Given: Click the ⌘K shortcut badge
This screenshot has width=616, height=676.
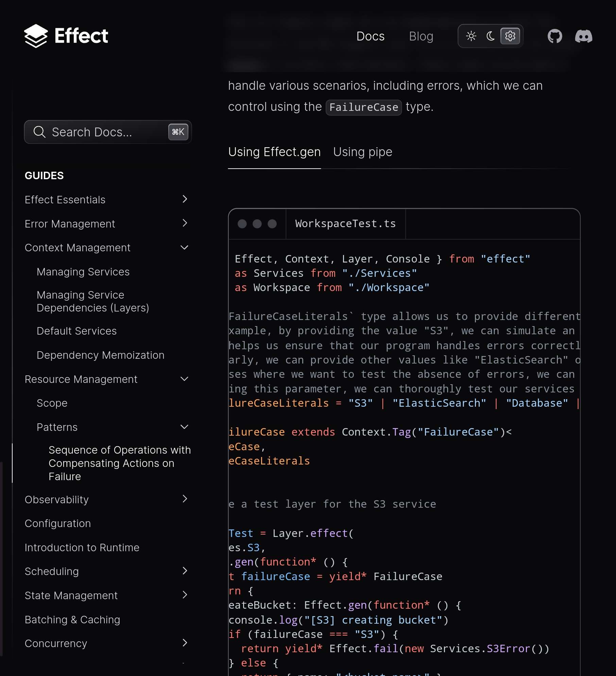Looking at the screenshot, I should tap(178, 132).
